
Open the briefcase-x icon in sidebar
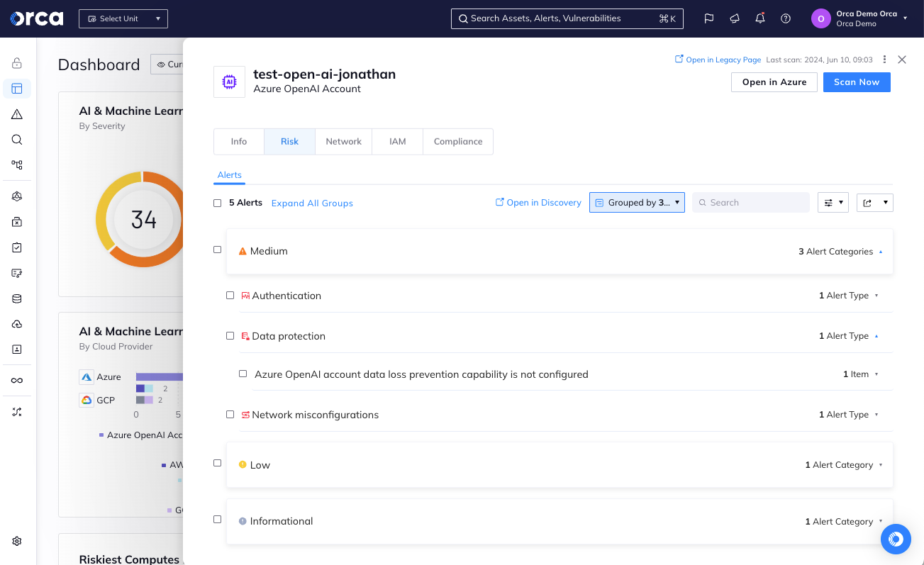17,222
